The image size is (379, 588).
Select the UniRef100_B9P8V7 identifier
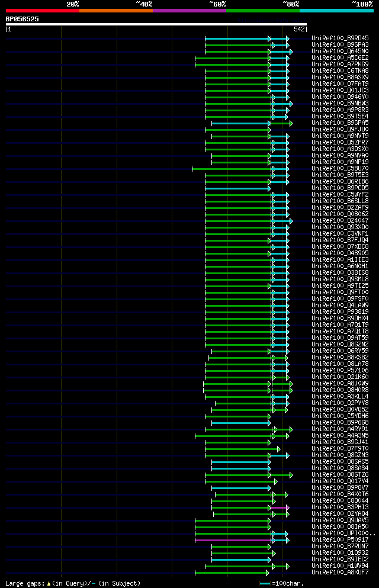tap(340, 487)
